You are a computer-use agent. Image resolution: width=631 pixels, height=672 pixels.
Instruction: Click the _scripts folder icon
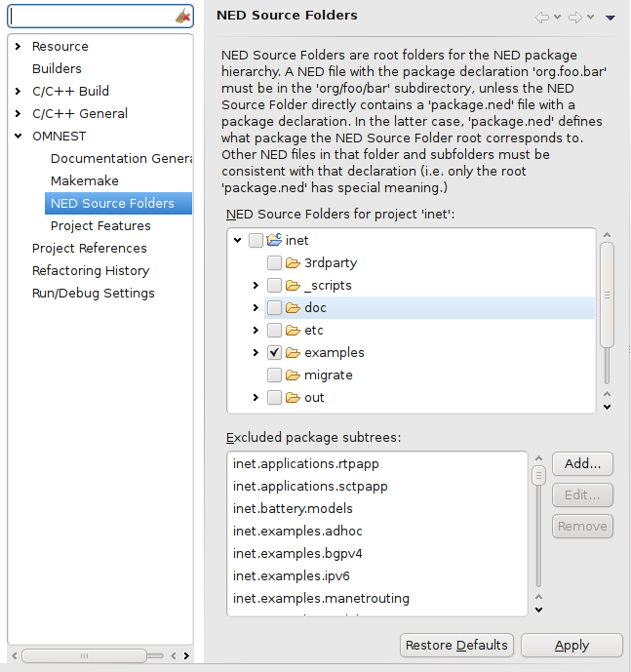[x=293, y=285]
